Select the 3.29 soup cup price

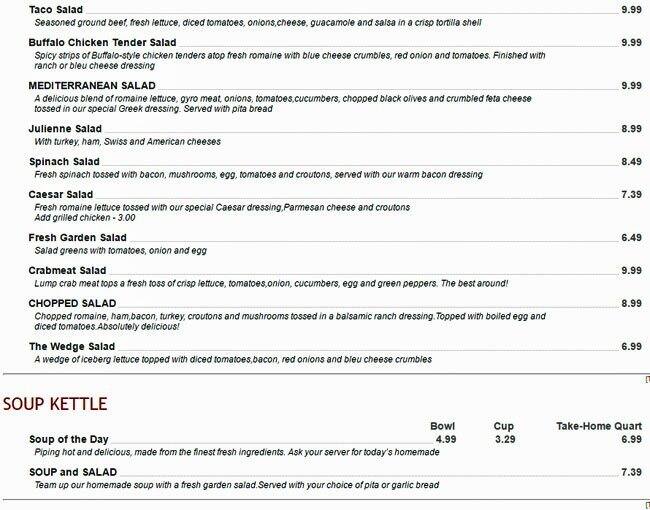(x=504, y=439)
